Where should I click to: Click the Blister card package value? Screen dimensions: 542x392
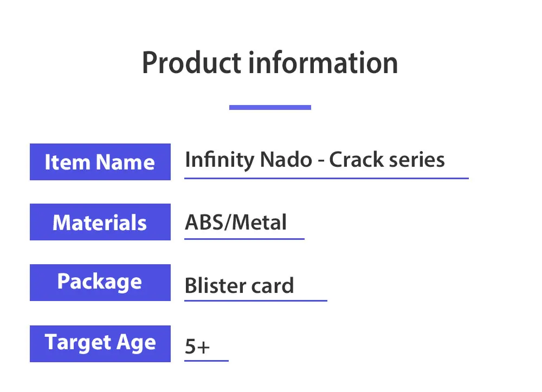coord(239,285)
